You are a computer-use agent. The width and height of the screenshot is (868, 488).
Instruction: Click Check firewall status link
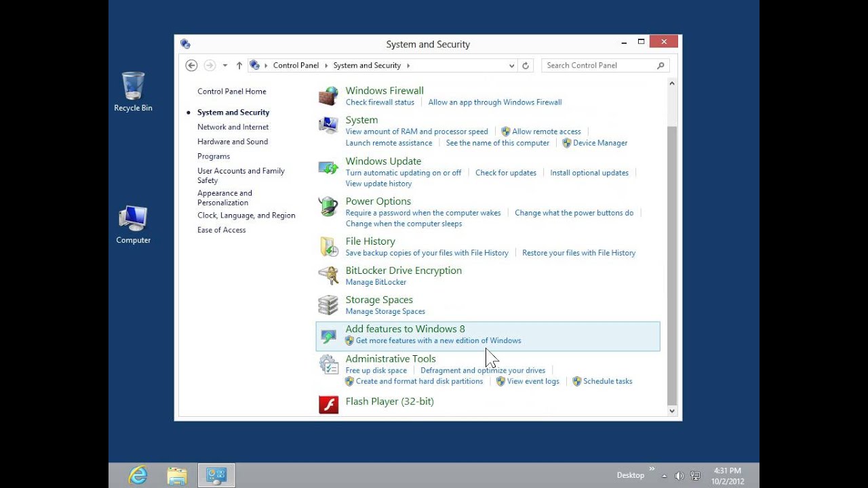point(380,102)
